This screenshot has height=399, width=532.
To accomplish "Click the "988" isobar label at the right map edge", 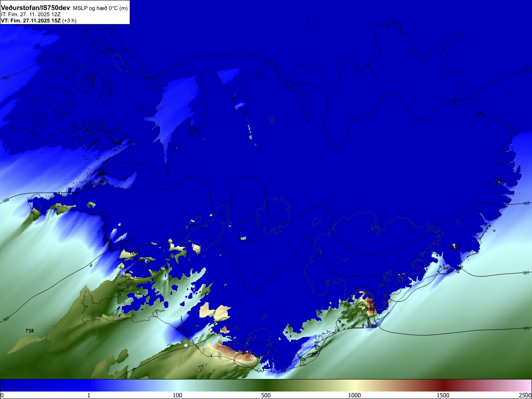I will click(x=526, y=203).
